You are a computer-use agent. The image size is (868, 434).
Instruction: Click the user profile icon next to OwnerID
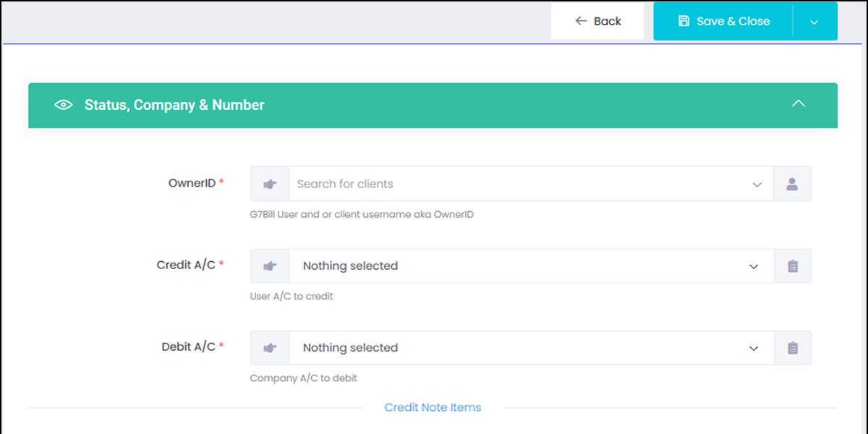(792, 184)
